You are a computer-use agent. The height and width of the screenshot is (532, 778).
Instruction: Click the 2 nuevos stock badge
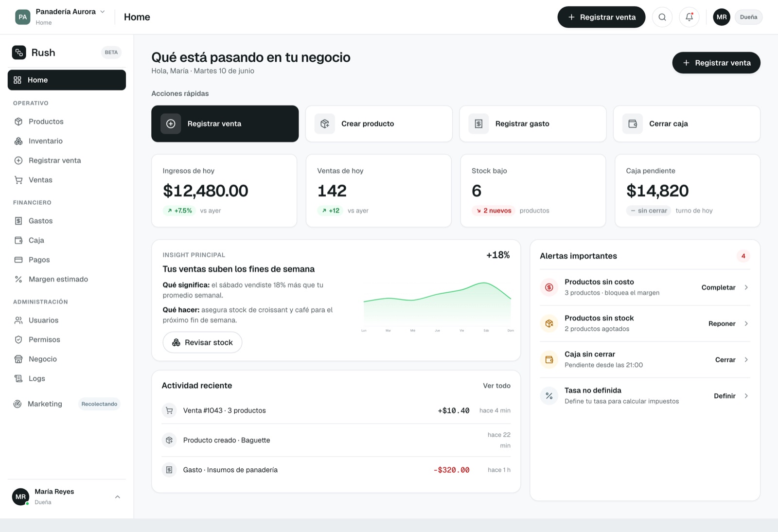pyautogui.click(x=494, y=211)
